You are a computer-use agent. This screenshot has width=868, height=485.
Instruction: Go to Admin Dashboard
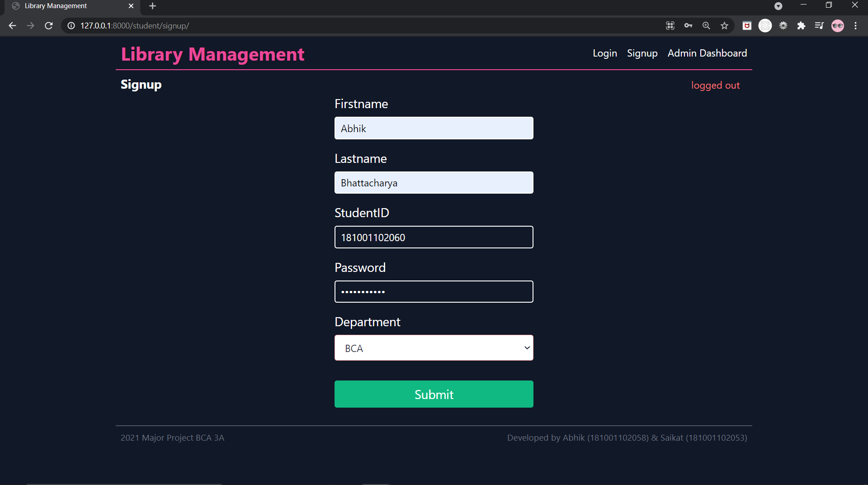[x=707, y=53]
